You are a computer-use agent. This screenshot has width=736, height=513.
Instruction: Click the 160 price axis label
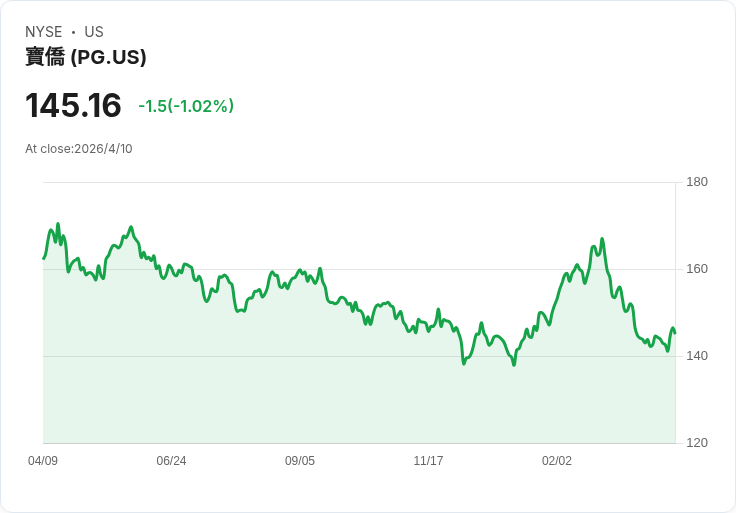click(697, 269)
